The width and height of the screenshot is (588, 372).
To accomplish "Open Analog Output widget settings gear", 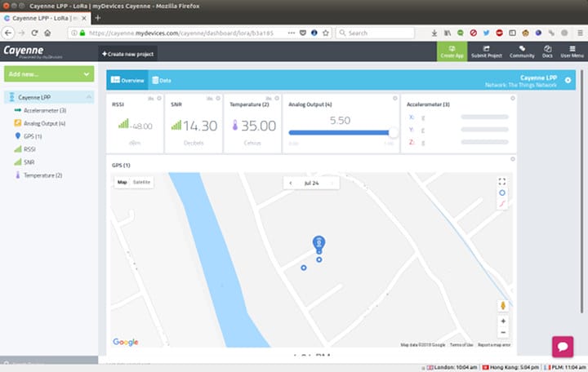I will point(395,98).
